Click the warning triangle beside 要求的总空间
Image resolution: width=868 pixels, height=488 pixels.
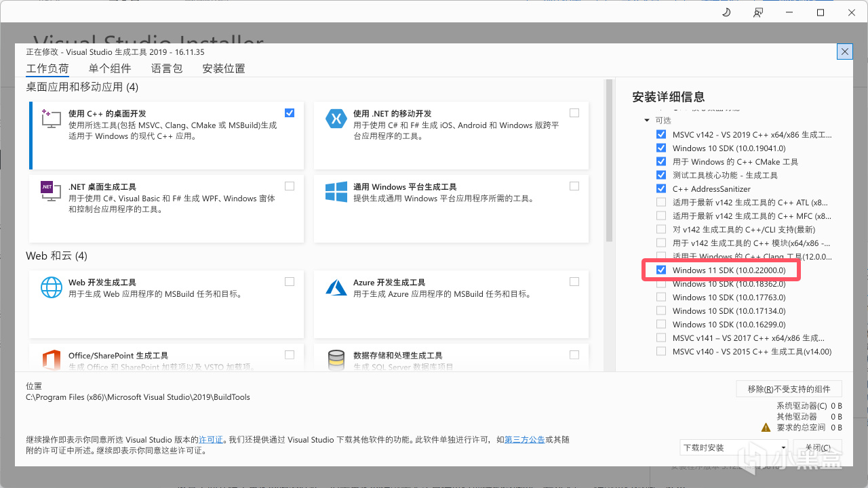pos(766,428)
